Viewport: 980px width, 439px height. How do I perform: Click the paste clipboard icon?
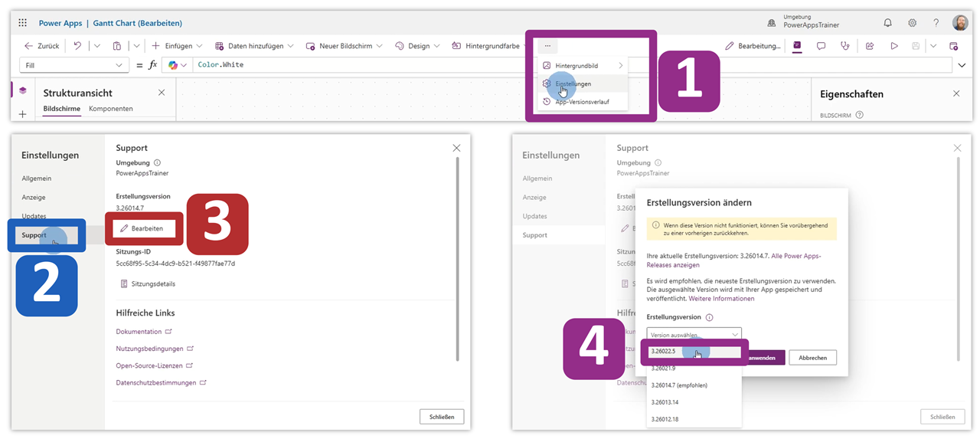click(x=117, y=46)
